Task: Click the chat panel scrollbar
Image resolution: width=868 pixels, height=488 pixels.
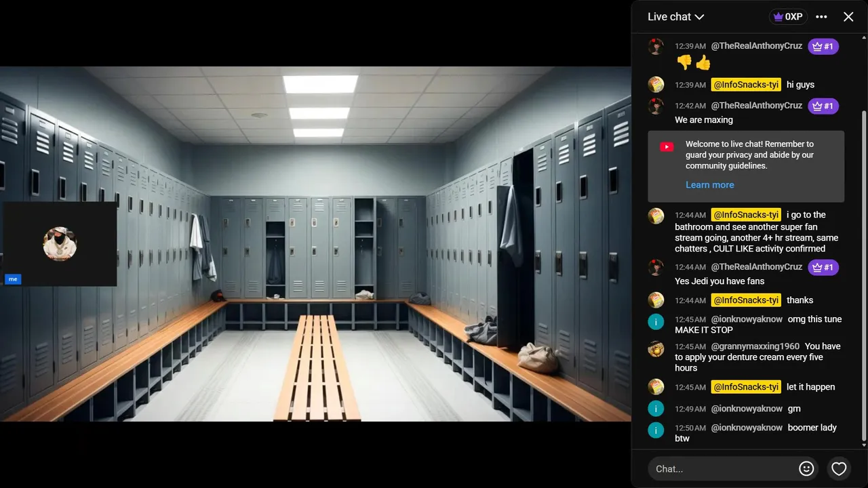Action: tap(863, 274)
